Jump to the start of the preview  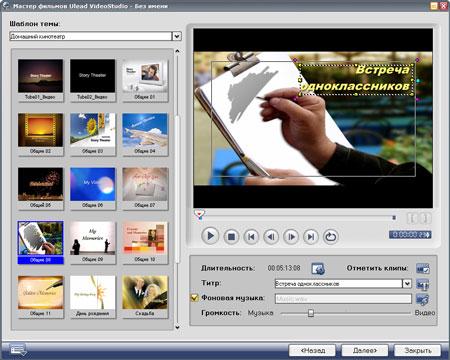click(x=251, y=237)
